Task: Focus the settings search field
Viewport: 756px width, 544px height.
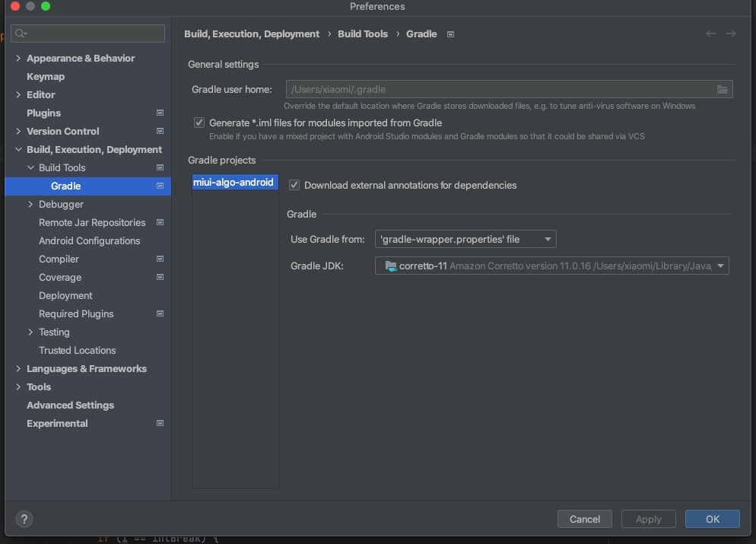Action: click(87, 33)
